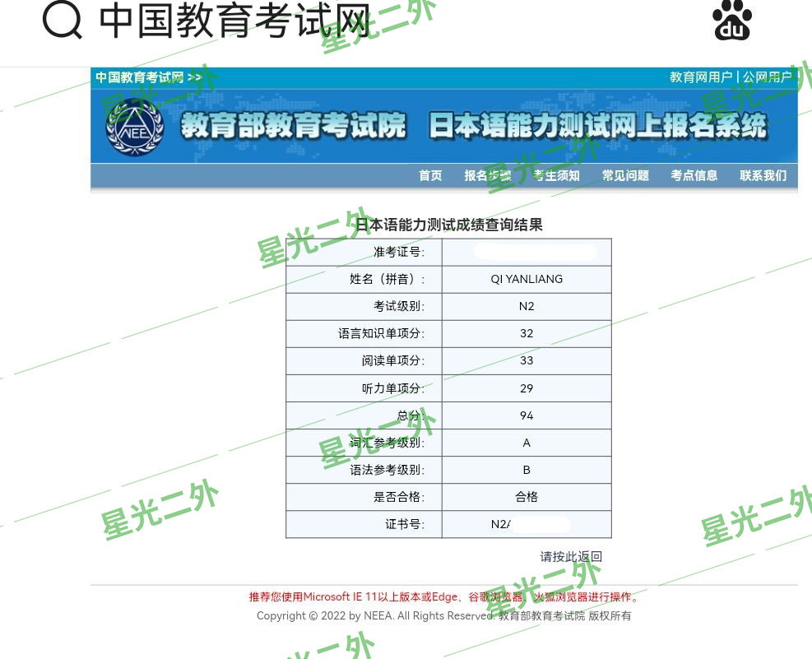Click the 证书号 label
812x659 pixels.
pyautogui.click(x=405, y=524)
